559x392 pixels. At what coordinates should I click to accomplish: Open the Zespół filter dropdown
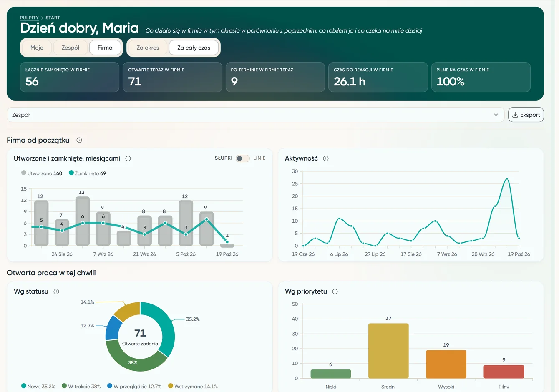pyautogui.click(x=255, y=115)
